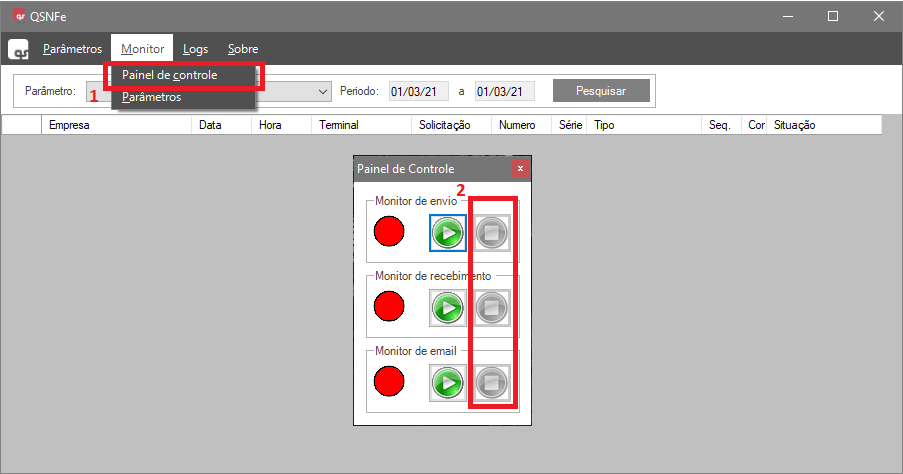Stop the Monitor de email
This screenshot has height=474, width=903.
coord(491,381)
